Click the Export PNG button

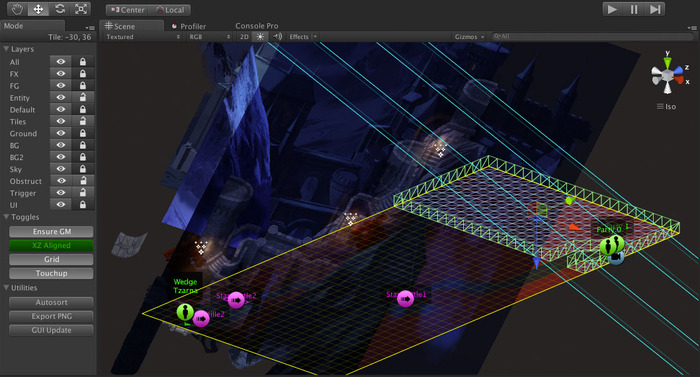click(x=51, y=316)
